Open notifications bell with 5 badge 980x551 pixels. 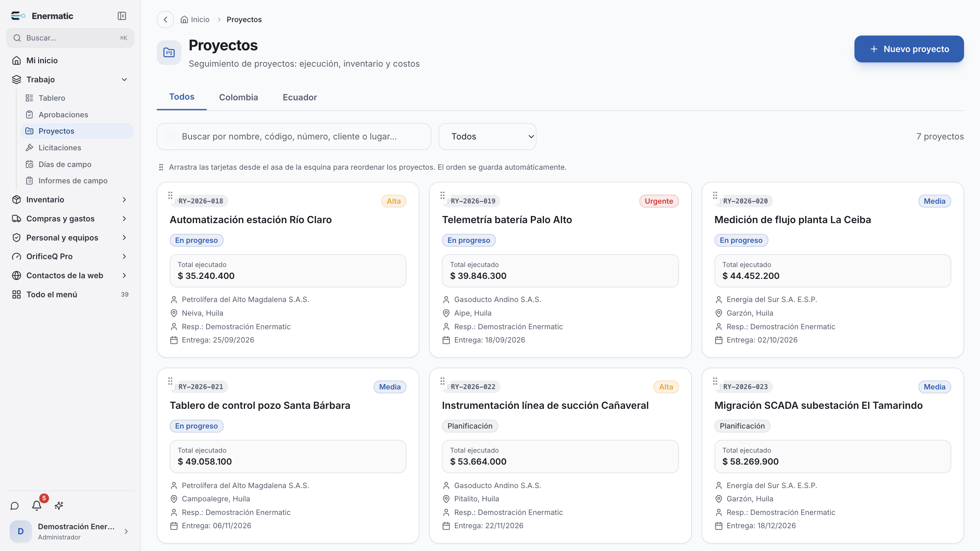[x=37, y=506]
